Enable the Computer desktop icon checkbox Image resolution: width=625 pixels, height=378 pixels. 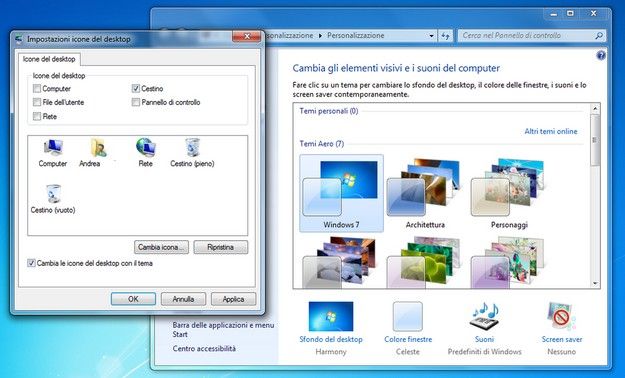pyautogui.click(x=37, y=88)
